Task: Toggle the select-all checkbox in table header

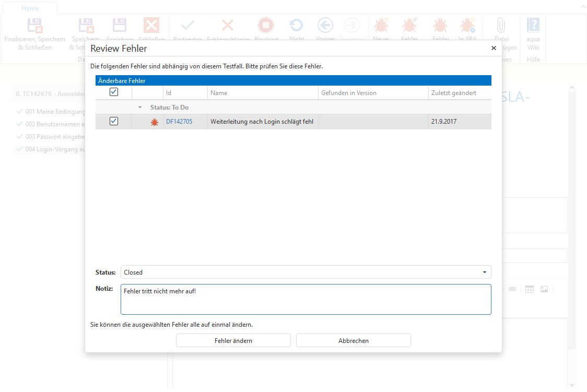Action: pyautogui.click(x=114, y=92)
